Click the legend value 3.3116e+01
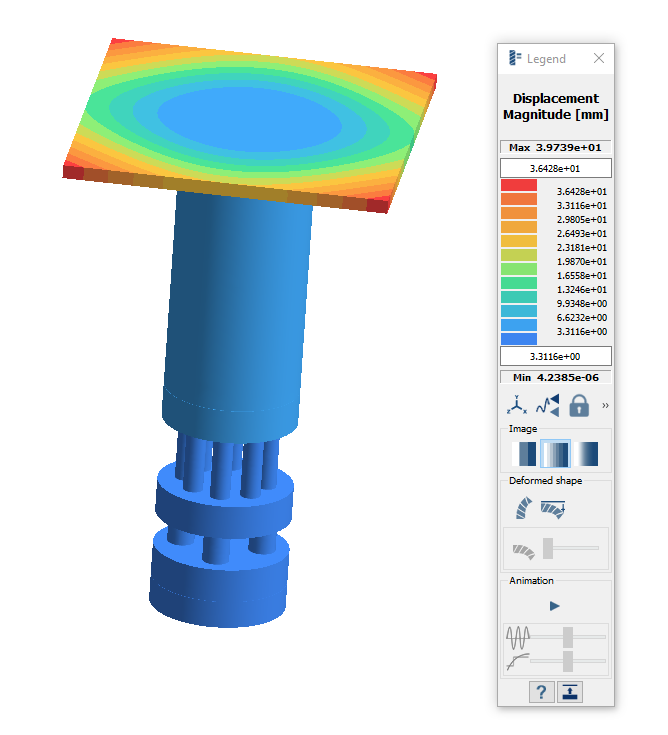The image size is (668, 735). click(x=582, y=206)
